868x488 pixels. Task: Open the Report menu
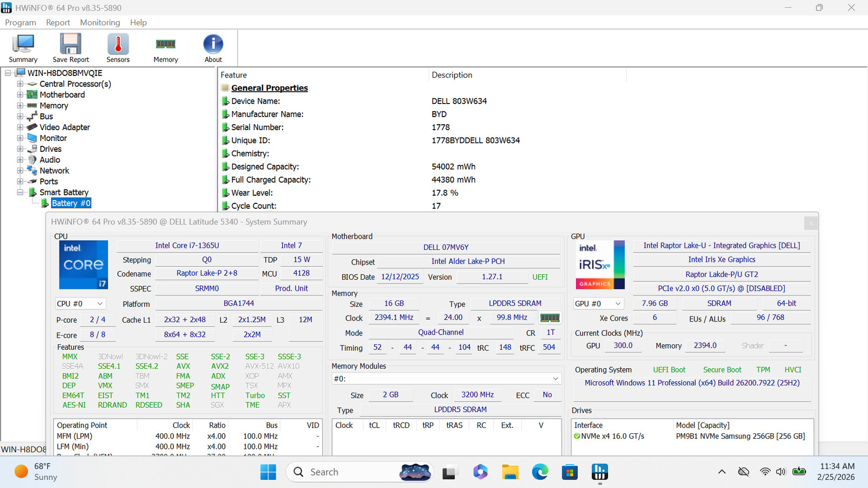coord(58,22)
